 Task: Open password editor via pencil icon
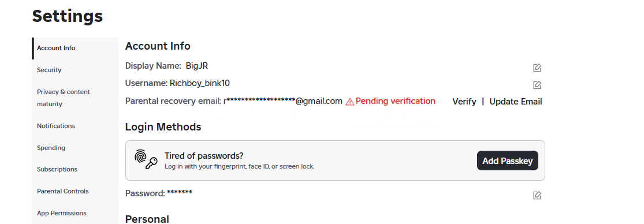click(x=537, y=195)
